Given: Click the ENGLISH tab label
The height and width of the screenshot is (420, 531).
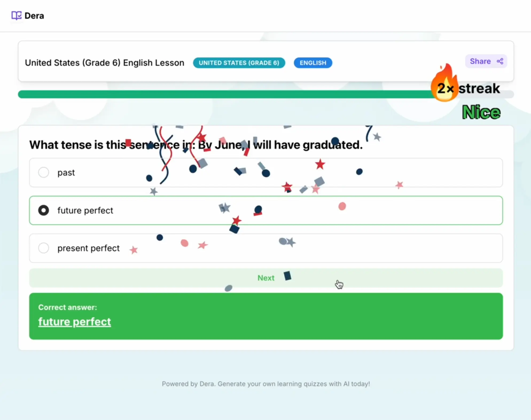Looking at the screenshot, I should [x=313, y=63].
